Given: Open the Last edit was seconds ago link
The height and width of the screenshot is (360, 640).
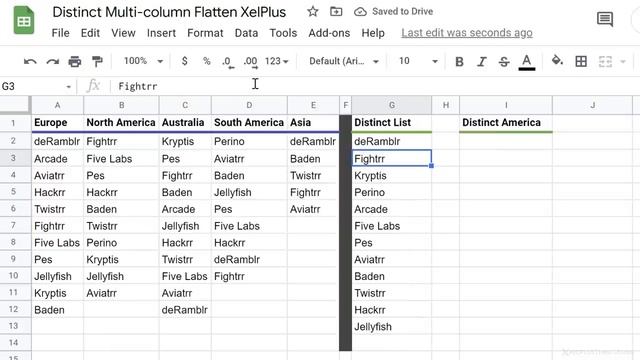Looking at the screenshot, I should 467,33.
